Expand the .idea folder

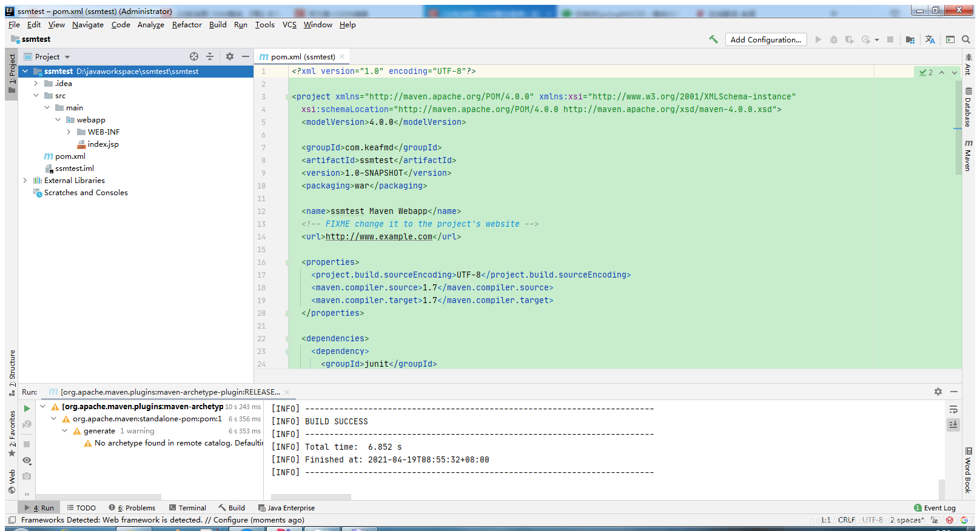point(36,84)
